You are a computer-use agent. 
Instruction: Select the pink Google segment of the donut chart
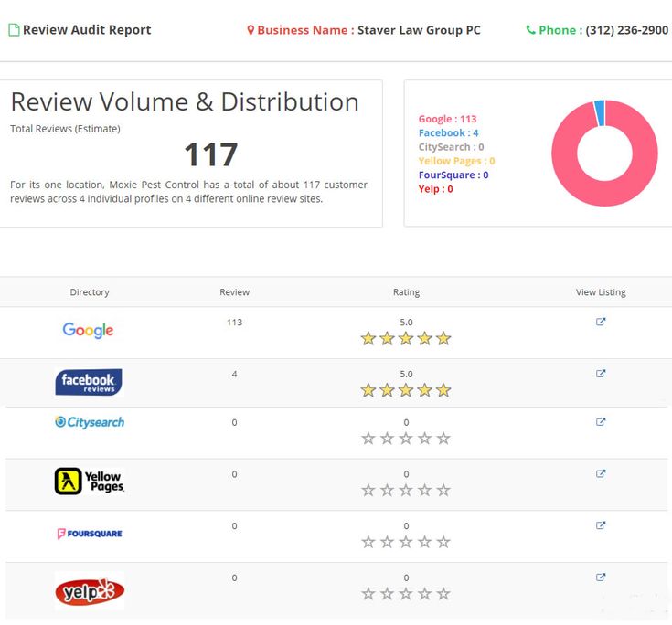tap(604, 193)
